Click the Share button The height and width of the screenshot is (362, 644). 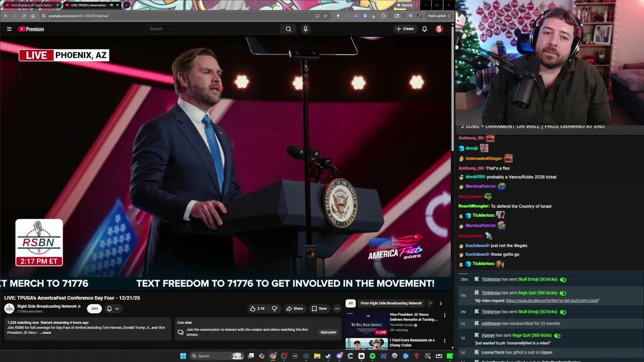coord(294,309)
